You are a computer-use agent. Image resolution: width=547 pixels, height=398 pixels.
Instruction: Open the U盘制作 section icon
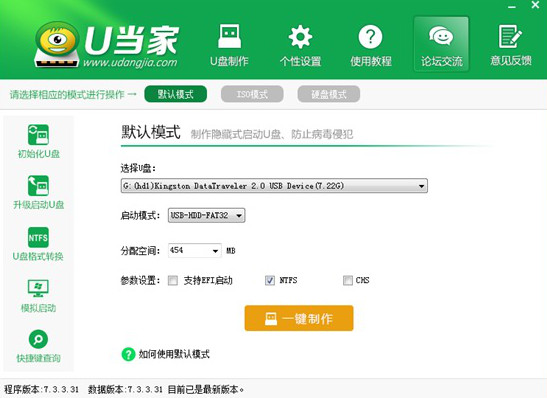click(x=229, y=36)
